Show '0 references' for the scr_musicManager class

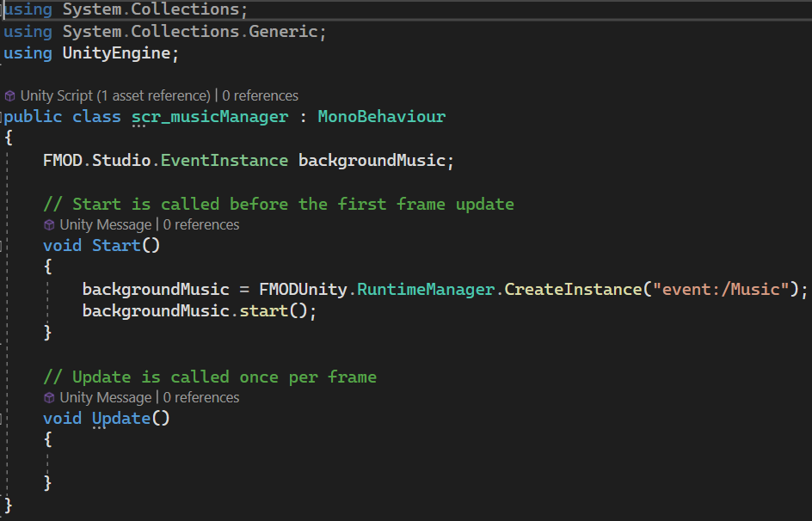(260, 95)
